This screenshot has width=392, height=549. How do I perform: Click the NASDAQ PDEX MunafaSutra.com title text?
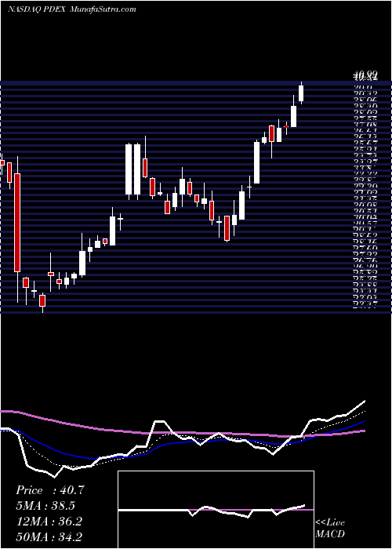tap(72, 9)
